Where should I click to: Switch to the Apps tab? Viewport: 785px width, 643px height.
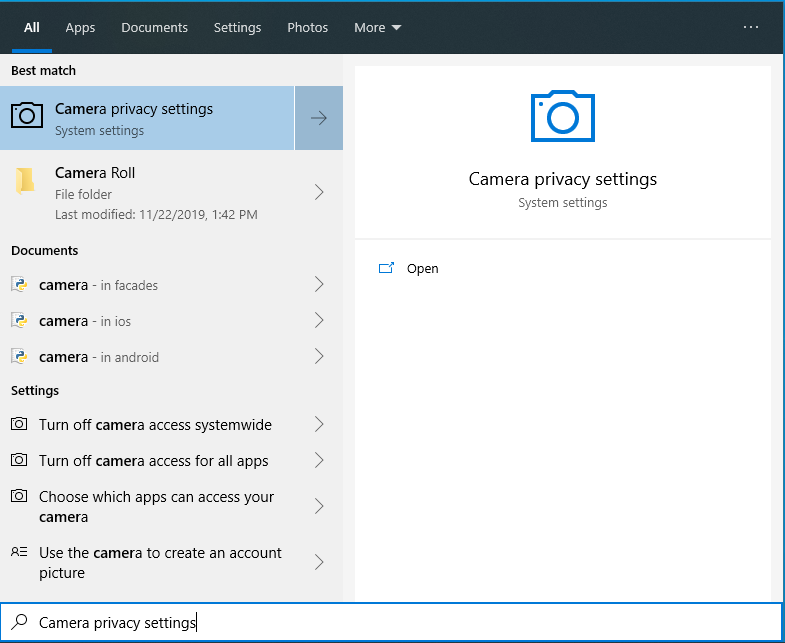coord(80,28)
